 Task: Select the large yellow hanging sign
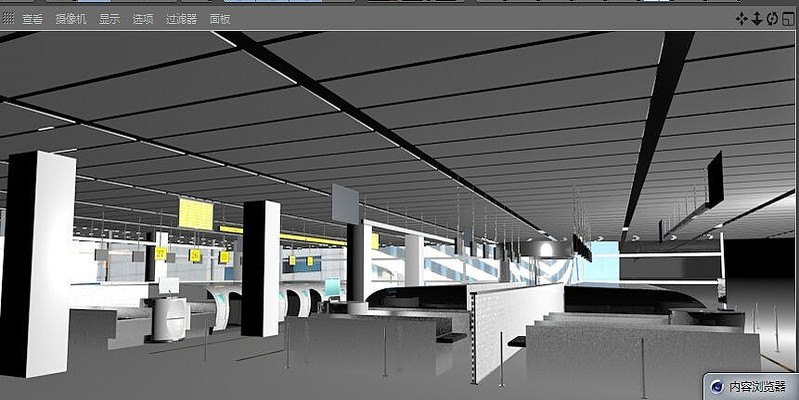point(195,213)
